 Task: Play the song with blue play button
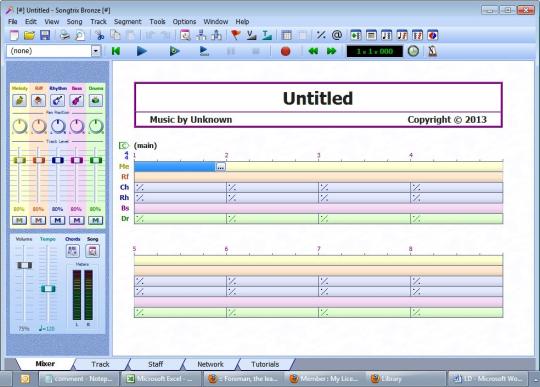[142, 51]
